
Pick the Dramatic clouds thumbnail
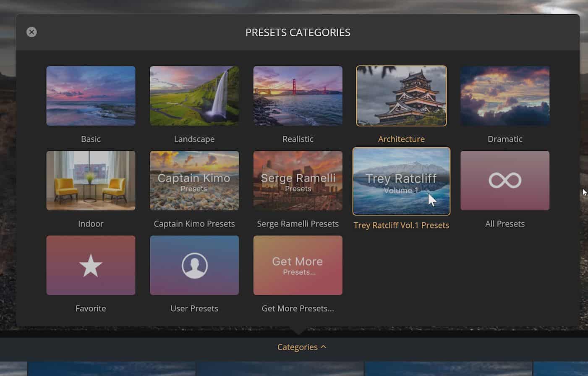click(505, 96)
